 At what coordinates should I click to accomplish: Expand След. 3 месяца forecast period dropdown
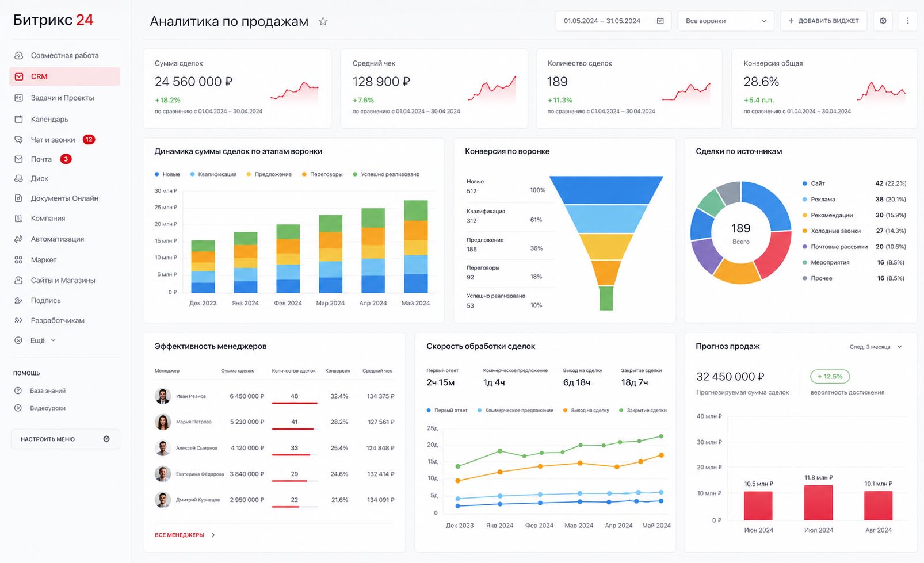pos(876,347)
